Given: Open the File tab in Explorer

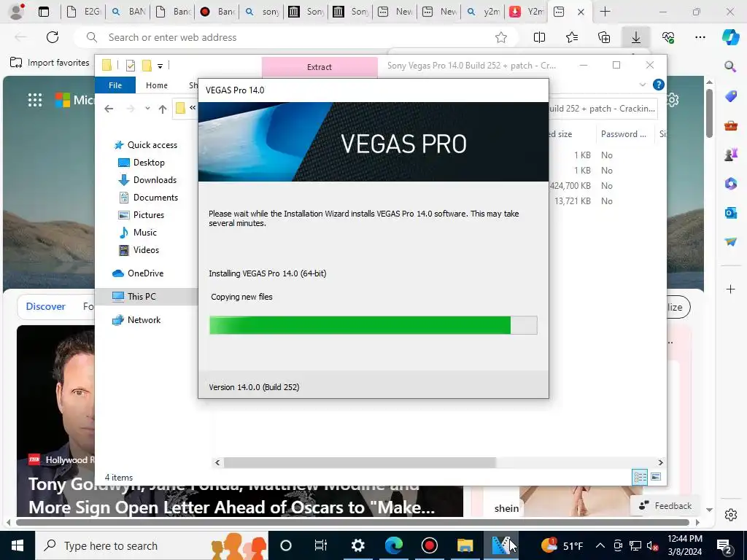Looking at the screenshot, I should (115, 85).
